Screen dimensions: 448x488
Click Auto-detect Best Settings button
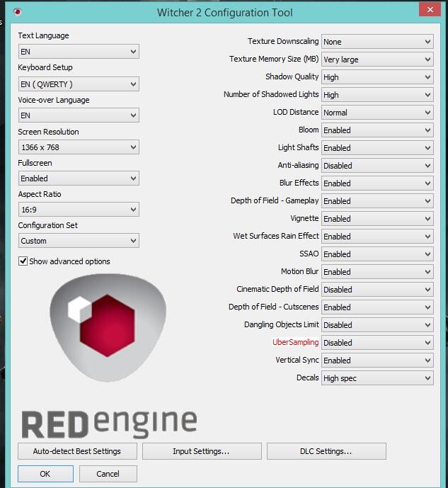77,451
